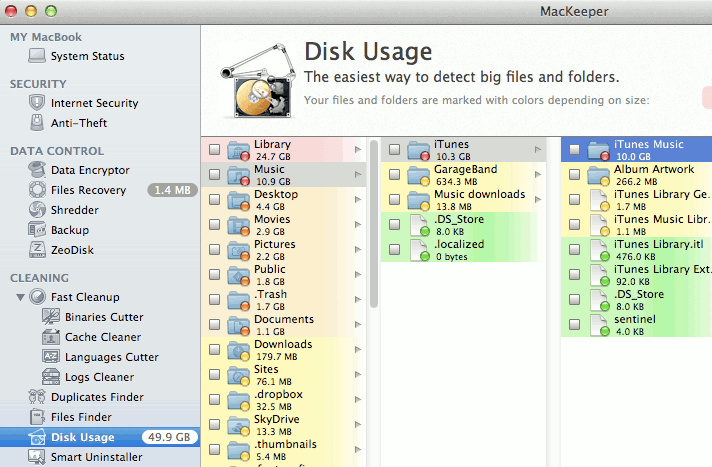Image resolution: width=712 pixels, height=467 pixels.
Task: Check the Pictures folder checkbox
Action: point(214,249)
